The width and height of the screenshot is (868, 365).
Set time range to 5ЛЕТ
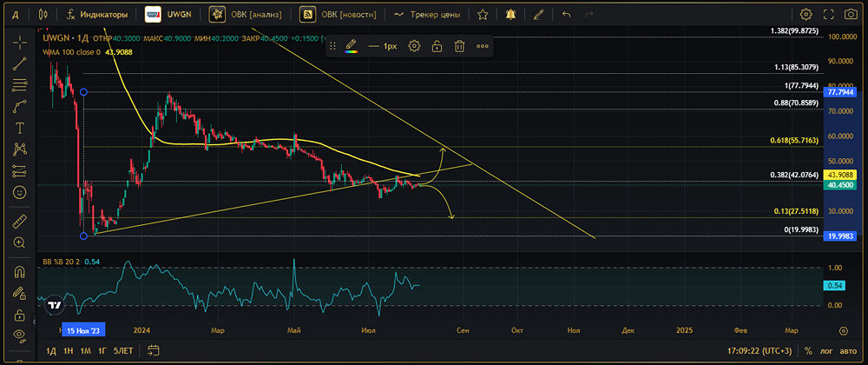123,351
